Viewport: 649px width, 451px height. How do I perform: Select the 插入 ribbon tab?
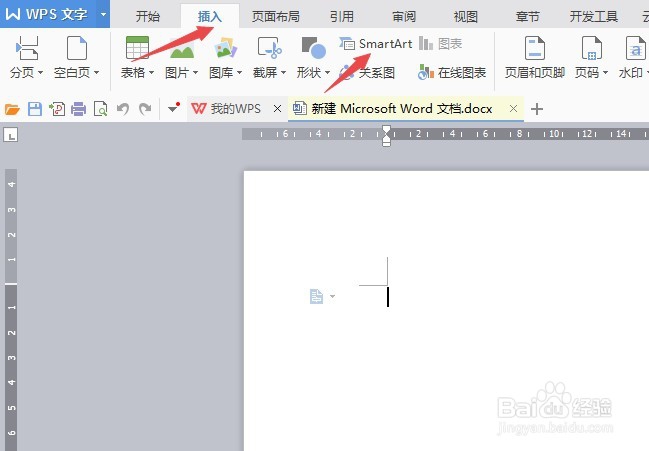point(210,17)
